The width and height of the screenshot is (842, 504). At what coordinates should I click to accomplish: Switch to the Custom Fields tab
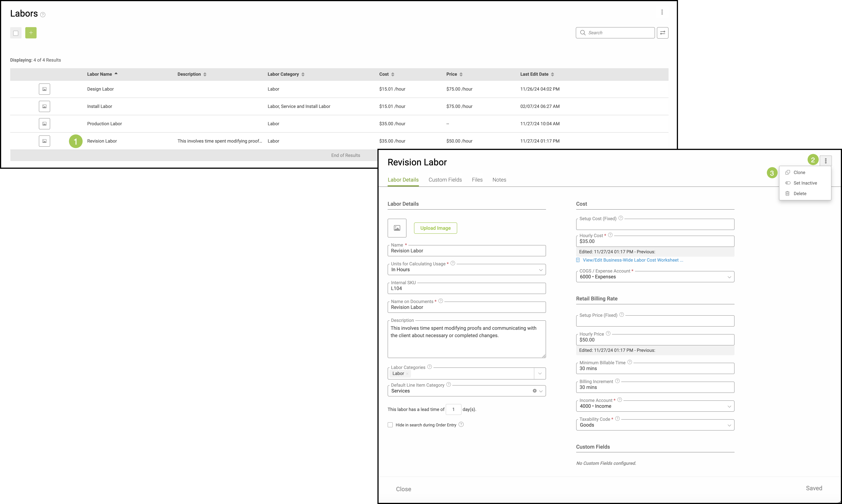pyautogui.click(x=445, y=180)
